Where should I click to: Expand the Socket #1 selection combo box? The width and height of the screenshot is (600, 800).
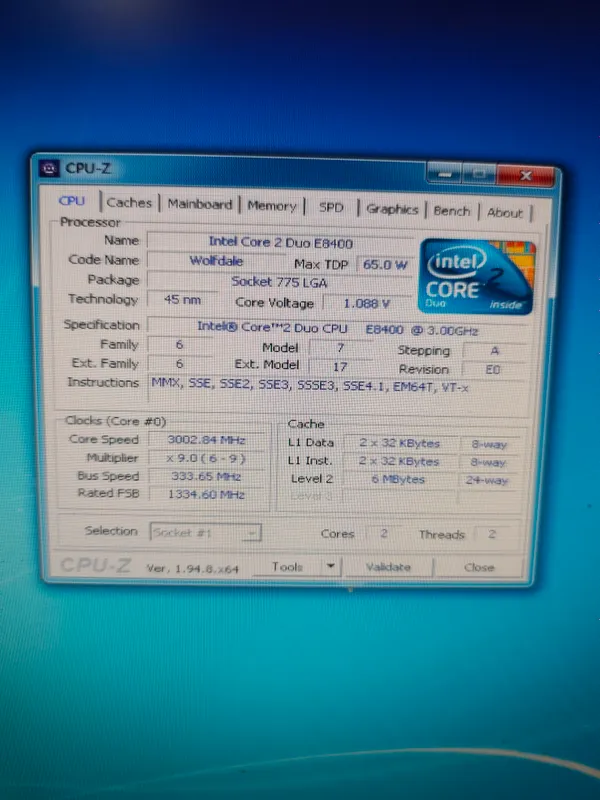tap(206, 533)
